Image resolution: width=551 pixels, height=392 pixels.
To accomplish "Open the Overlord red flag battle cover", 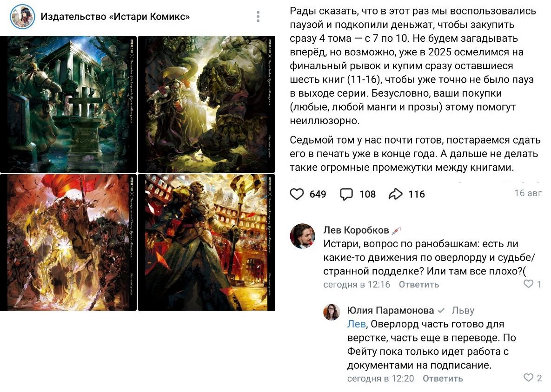I will (68, 242).
